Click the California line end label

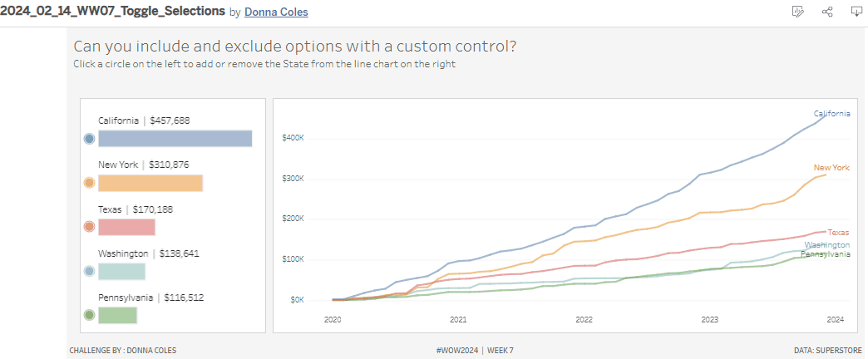(831, 114)
